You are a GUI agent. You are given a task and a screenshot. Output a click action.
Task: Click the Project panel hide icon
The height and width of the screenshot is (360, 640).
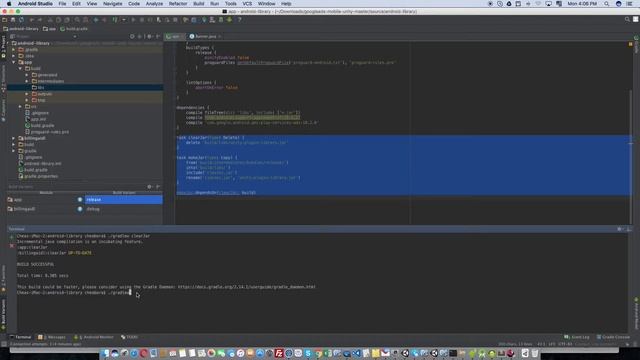coord(158,36)
